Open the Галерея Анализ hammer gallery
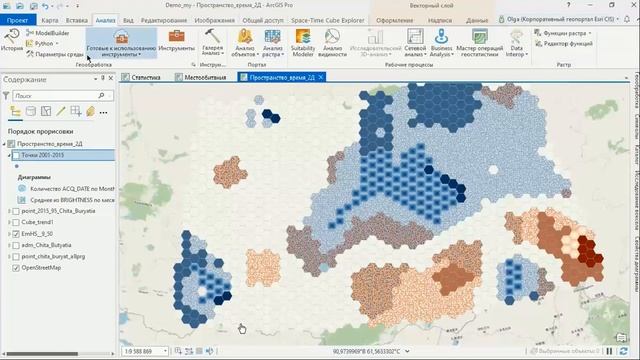 [x=213, y=42]
